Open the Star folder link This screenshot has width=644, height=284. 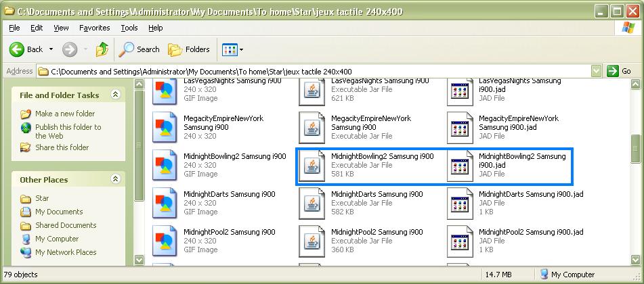click(x=42, y=198)
